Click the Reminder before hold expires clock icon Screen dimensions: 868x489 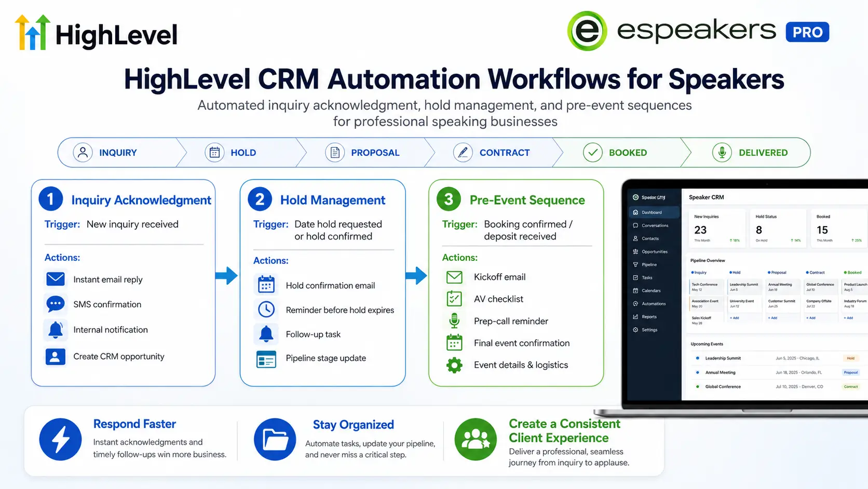266,309
